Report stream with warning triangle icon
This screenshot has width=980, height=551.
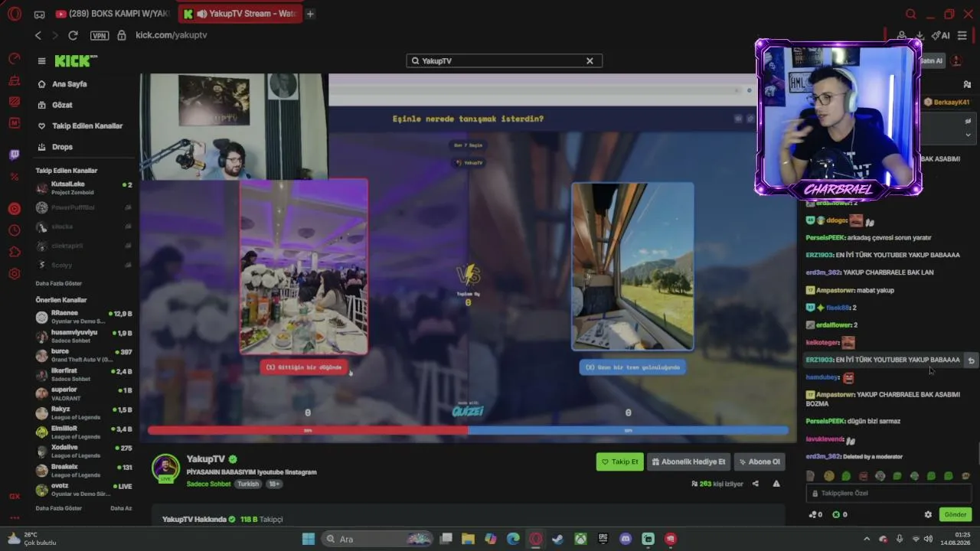(776, 484)
